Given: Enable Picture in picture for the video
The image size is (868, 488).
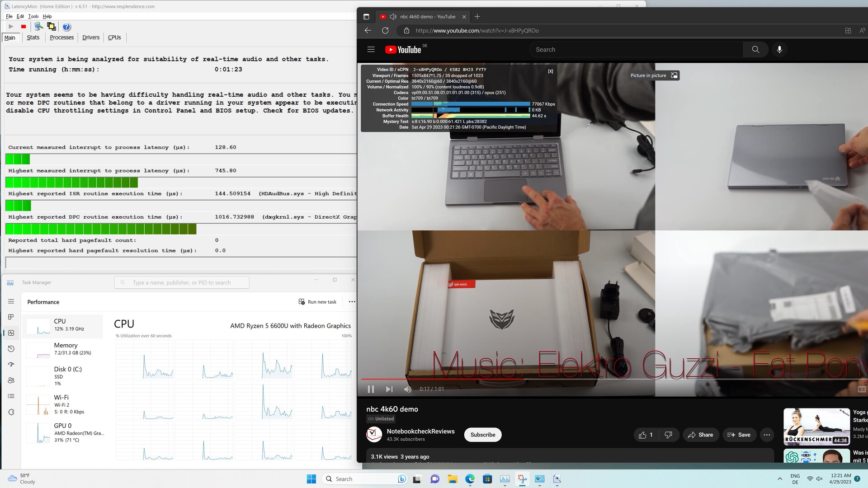Looking at the screenshot, I should tap(654, 75).
